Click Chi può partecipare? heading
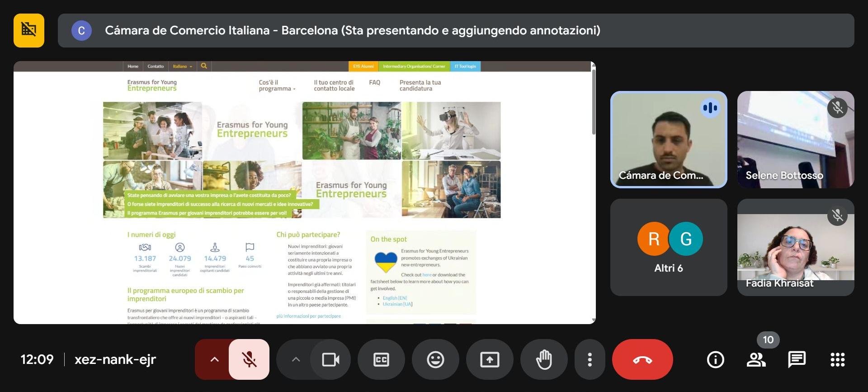Screen dimensions: 868x392 (308, 234)
